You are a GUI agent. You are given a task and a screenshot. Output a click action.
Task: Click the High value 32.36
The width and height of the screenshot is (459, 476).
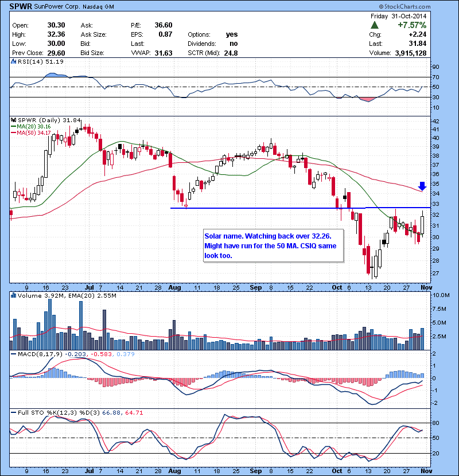pos(56,34)
